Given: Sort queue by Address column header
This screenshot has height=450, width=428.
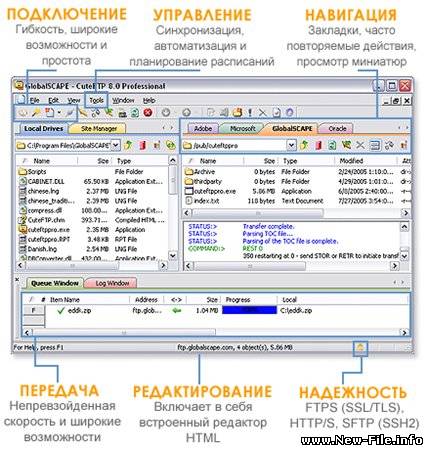Looking at the screenshot, I should coord(147,300).
